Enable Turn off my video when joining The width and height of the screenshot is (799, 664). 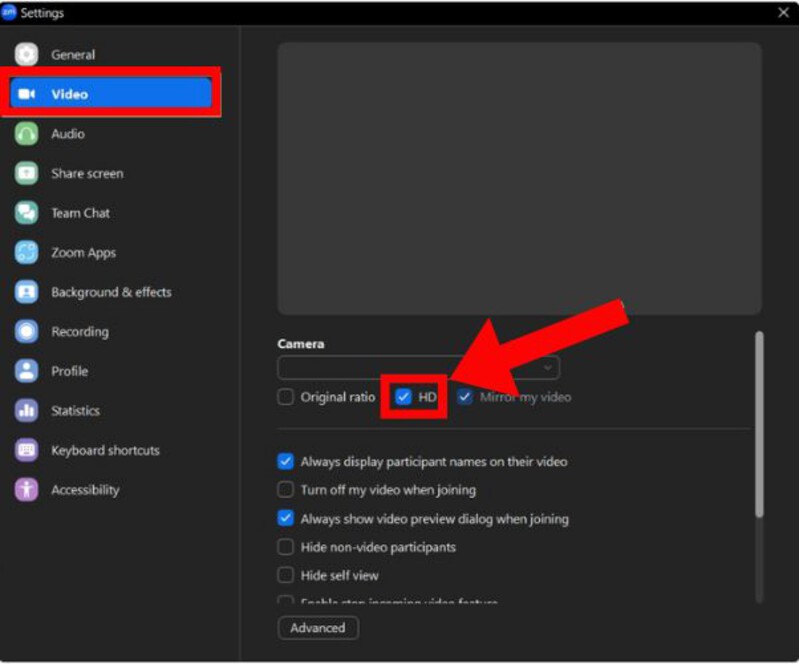tap(286, 490)
